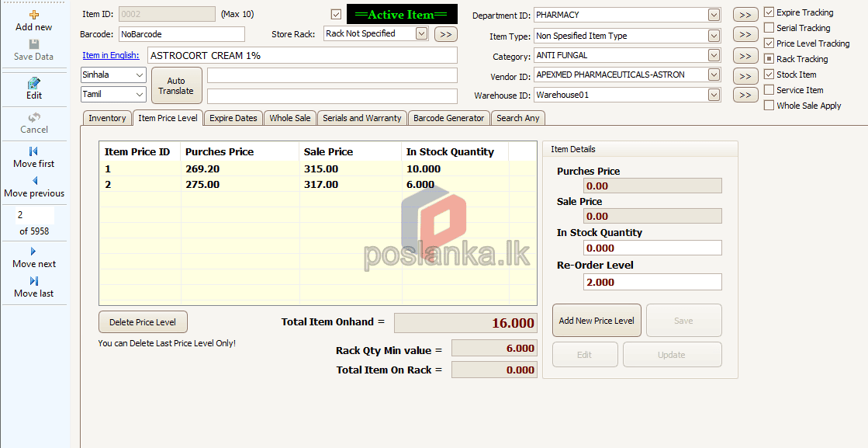Screen dimensions: 868x448
Task: Open Department ID lookup >> button
Action: click(x=745, y=15)
